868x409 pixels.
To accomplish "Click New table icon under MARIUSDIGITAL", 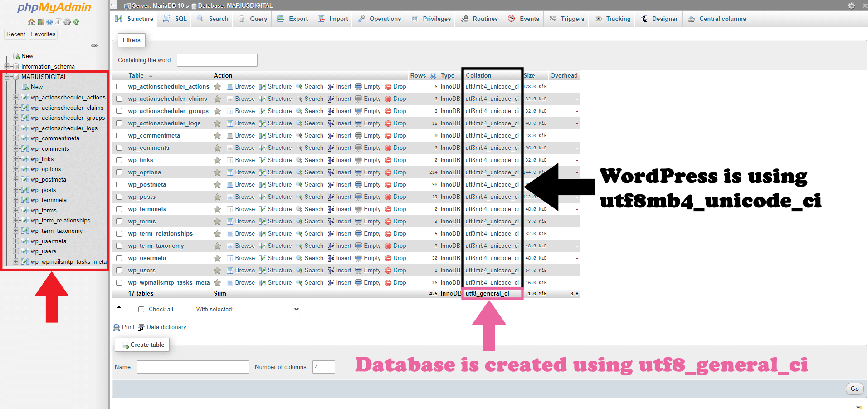I will click(25, 87).
